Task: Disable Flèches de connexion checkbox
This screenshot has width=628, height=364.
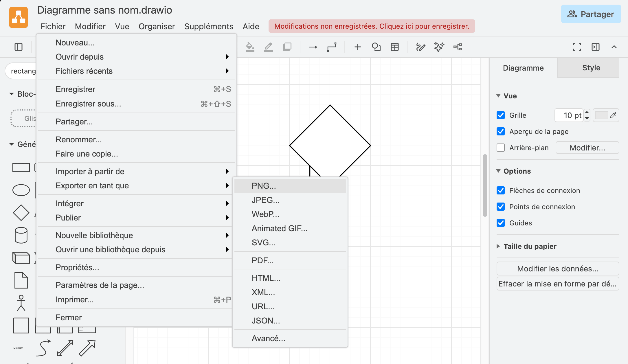Action: click(x=501, y=190)
